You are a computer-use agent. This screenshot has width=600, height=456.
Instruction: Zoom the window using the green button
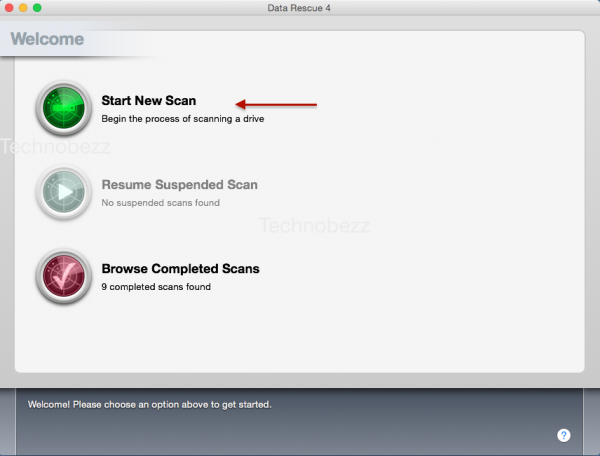(x=37, y=8)
